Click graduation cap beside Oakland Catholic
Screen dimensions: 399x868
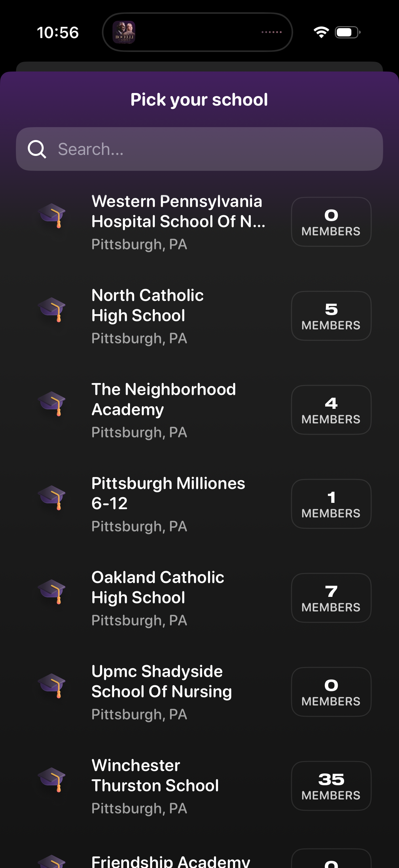click(52, 591)
